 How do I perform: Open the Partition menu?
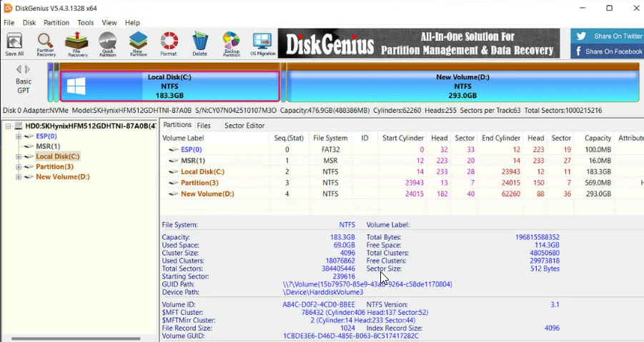pos(56,23)
